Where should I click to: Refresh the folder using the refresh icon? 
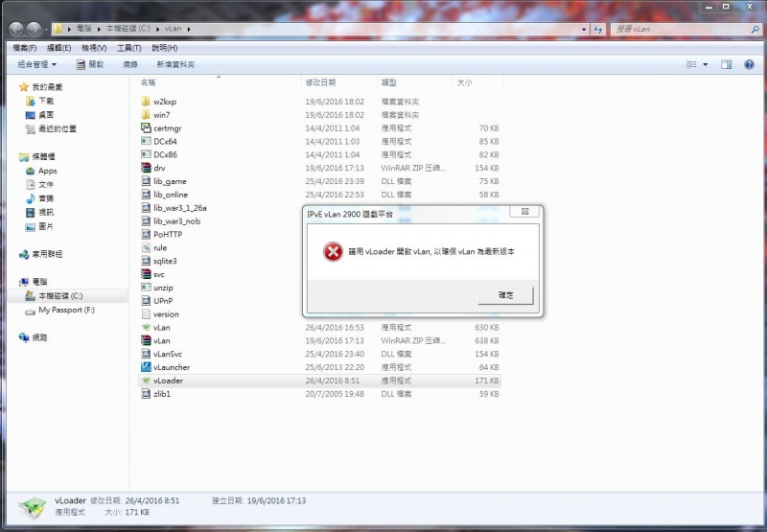pos(598,30)
